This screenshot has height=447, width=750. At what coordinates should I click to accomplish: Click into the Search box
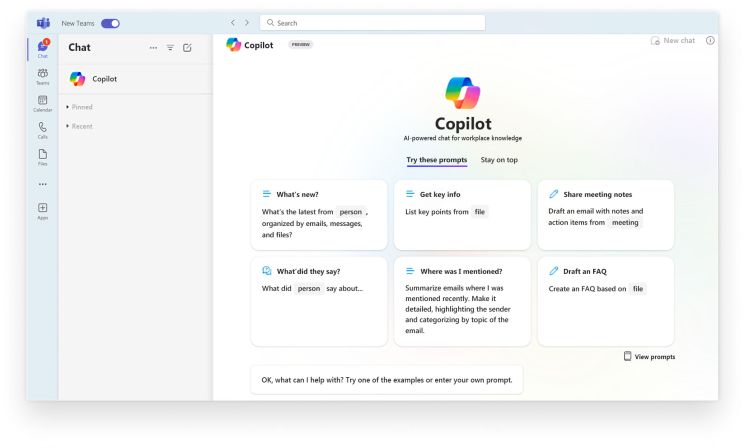pyautogui.click(x=373, y=22)
